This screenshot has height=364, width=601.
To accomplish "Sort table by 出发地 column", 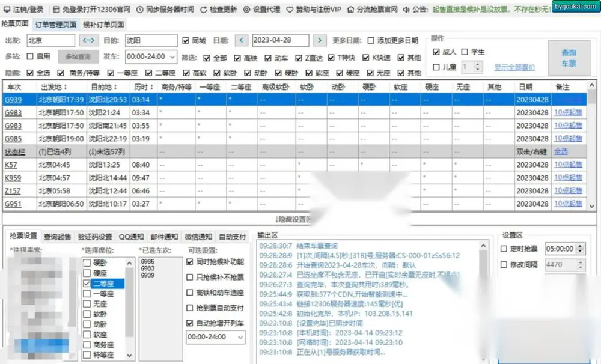I will [54, 87].
